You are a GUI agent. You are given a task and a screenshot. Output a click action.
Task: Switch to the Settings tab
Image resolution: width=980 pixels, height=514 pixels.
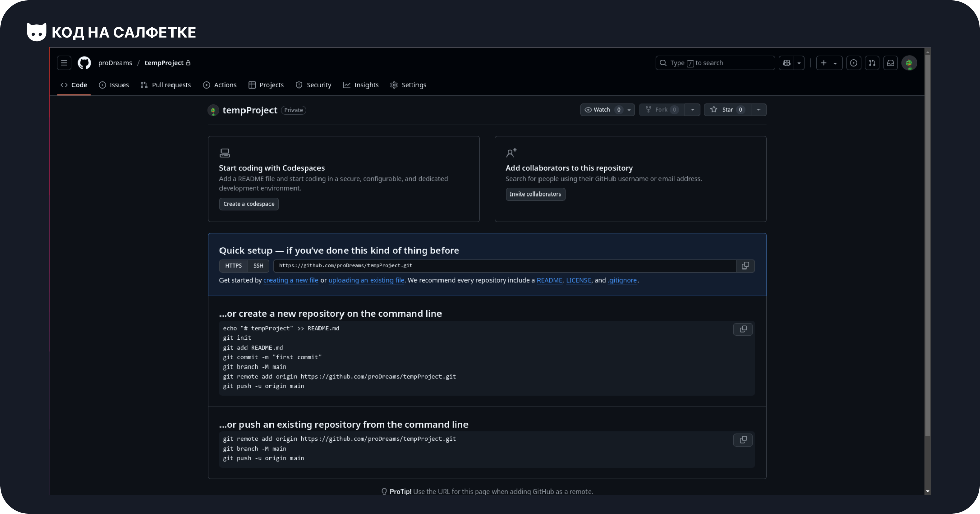[x=408, y=85]
